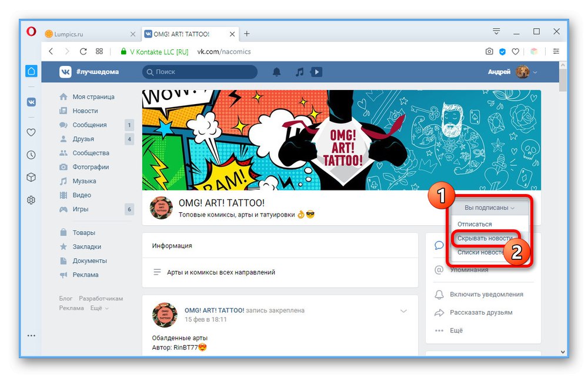Viewport: 588px width, 377px height.
Task: Open Сообщения in the left menu
Action: pos(89,125)
